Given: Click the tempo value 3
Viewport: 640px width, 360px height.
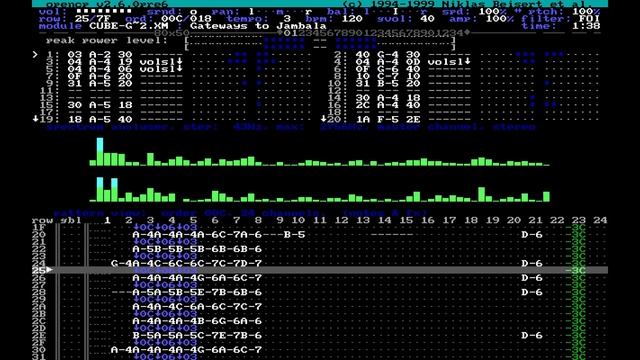Looking at the screenshot, I should 287,19.
